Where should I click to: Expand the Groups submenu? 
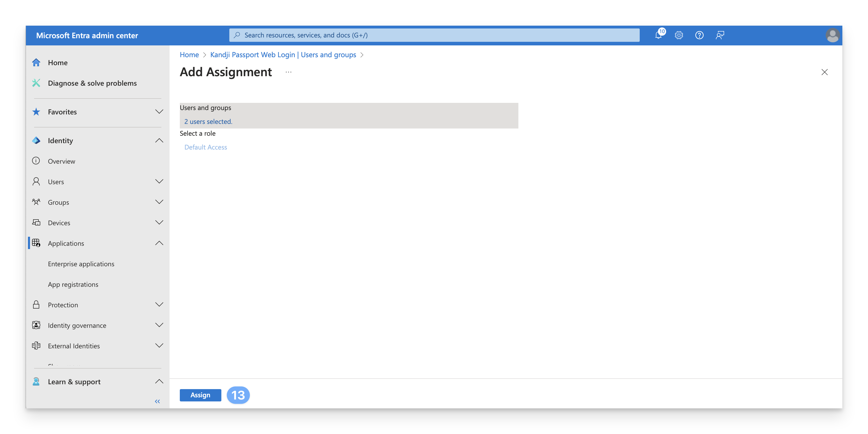[159, 202]
